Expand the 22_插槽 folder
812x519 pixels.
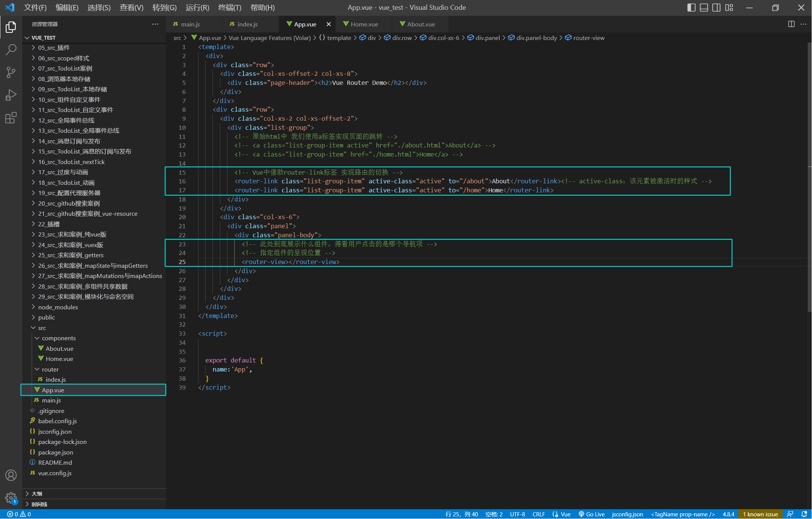pyautogui.click(x=94, y=224)
